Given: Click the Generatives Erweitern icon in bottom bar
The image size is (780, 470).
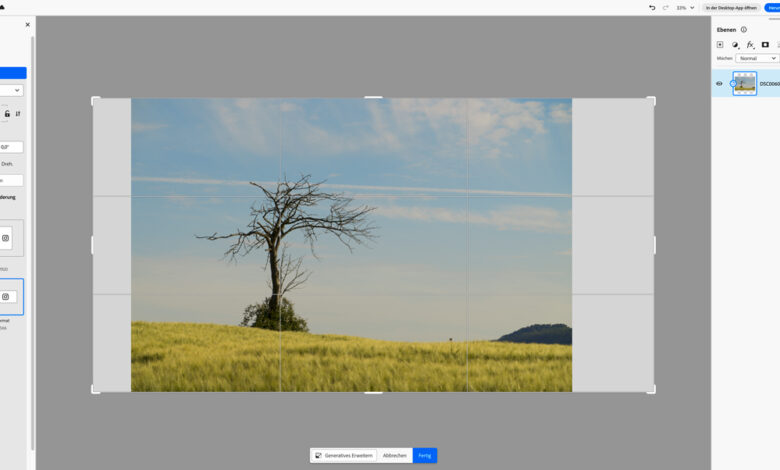Looking at the screenshot, I should 318,456.
